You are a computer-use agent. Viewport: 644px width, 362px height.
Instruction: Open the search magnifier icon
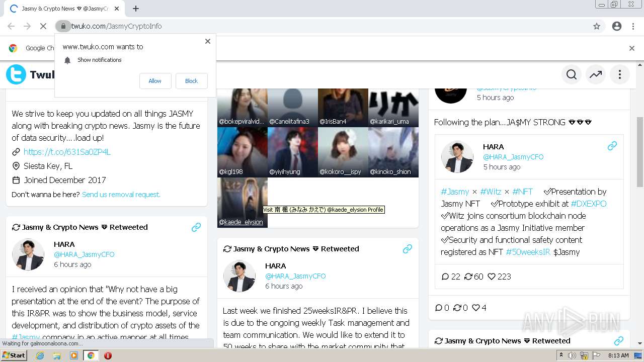(572, 74)
